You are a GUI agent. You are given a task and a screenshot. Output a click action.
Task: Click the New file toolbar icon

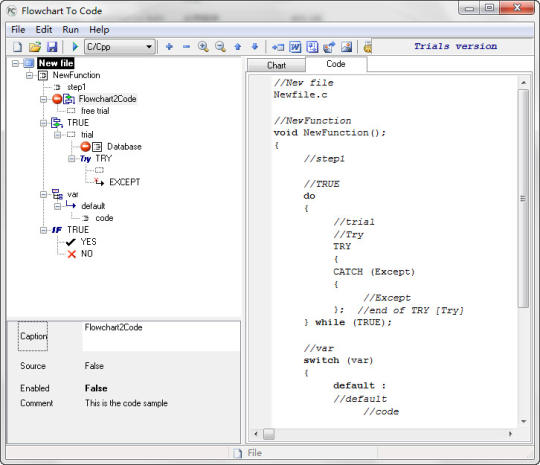click(x=17, y=46)
